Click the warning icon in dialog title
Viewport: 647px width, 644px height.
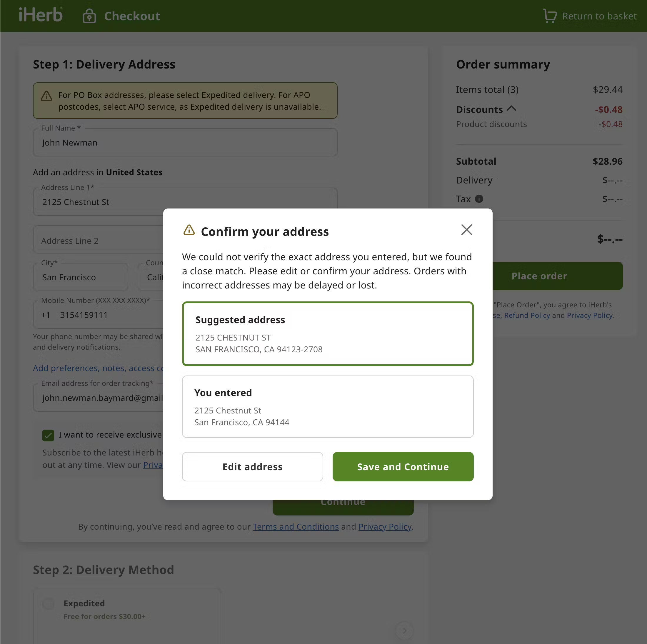[x=189, y=230]
